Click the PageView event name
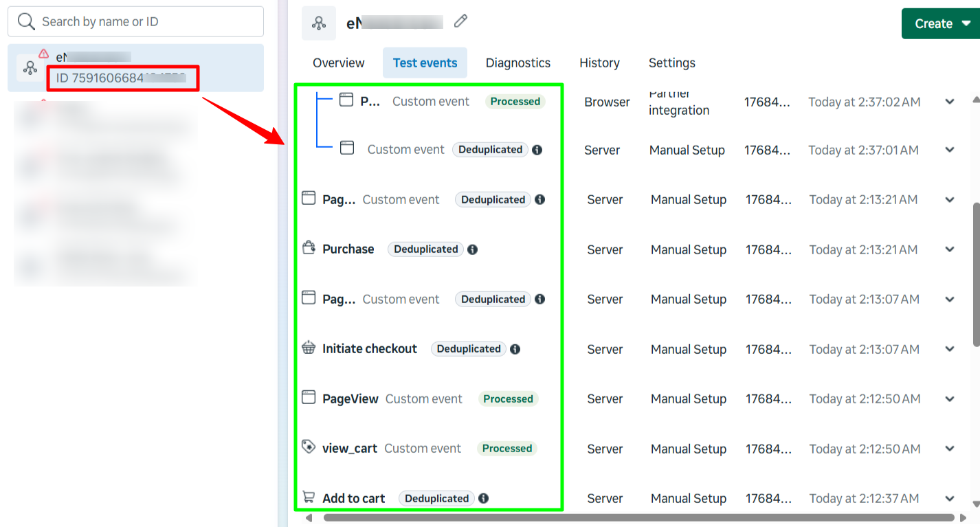This screenshot has height=527, width=980. pyautogui.click(x=350, y=399)
